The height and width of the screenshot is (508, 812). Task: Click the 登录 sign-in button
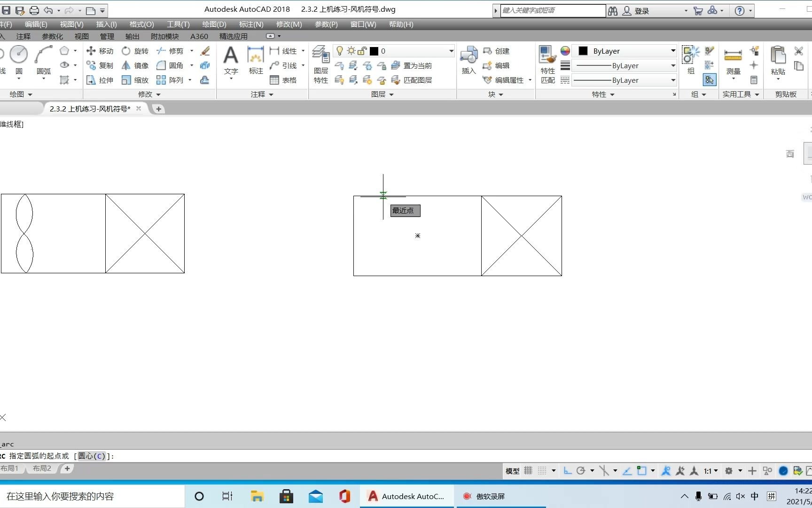(x=636, y=10)
